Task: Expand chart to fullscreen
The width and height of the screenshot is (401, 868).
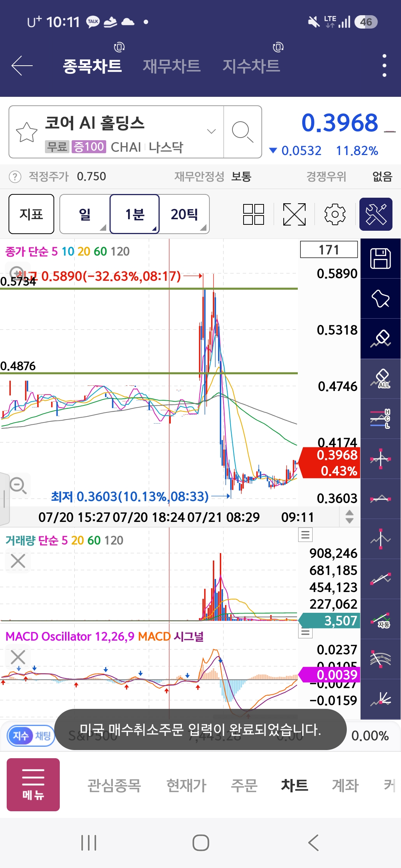Action: pyautogui.click(x=294, y=214)
